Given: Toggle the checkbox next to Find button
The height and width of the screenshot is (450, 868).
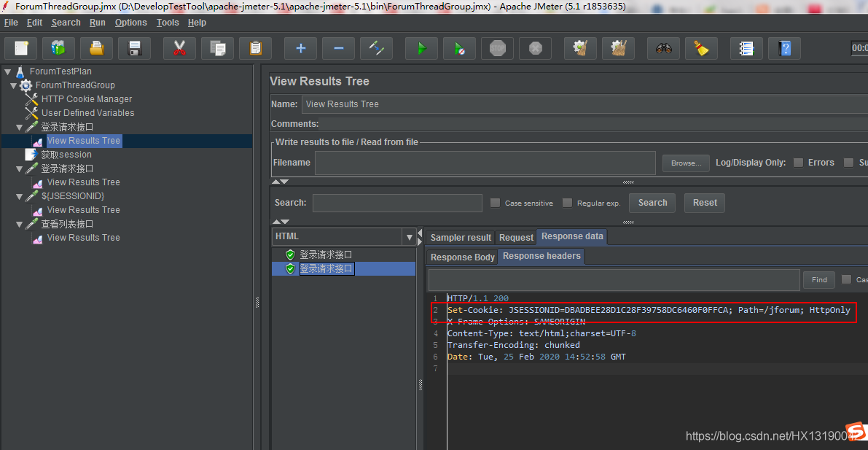Looking at the screenshot, I should [846, 279].
